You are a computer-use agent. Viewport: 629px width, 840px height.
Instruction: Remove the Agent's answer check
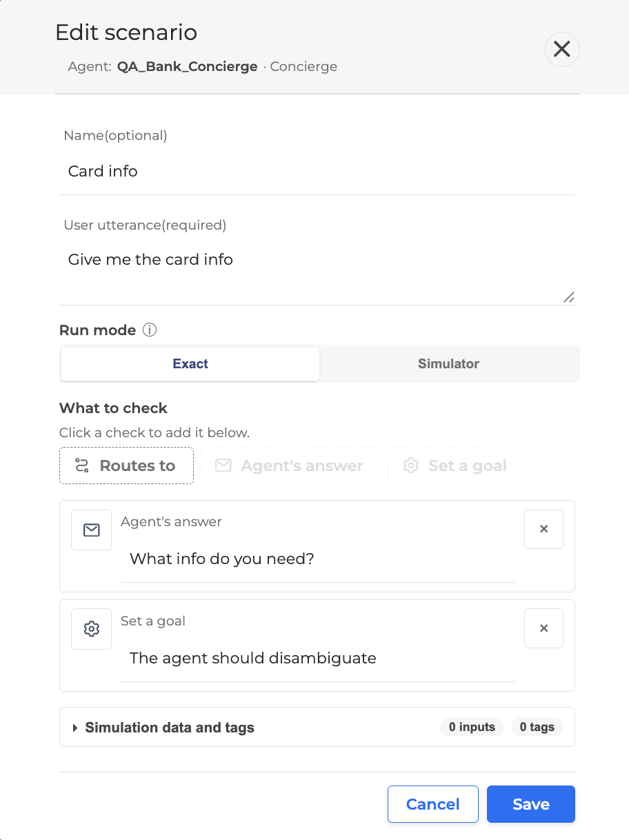point(543,529)
